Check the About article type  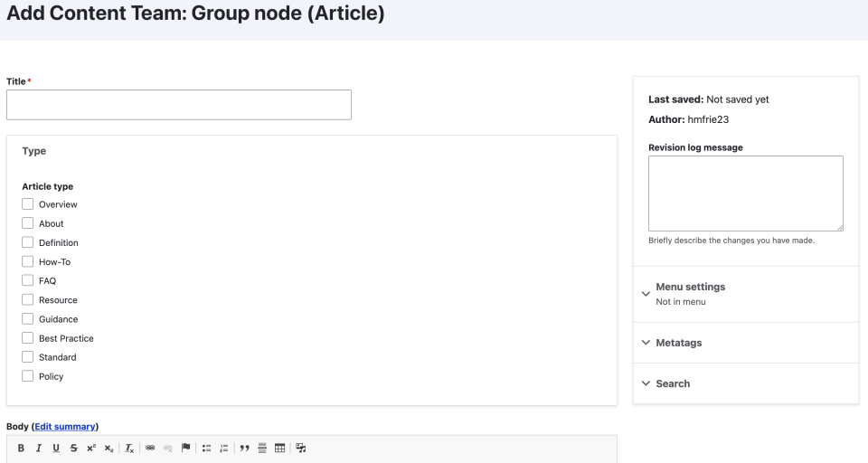pyautogui.click(x=28, y=223)
